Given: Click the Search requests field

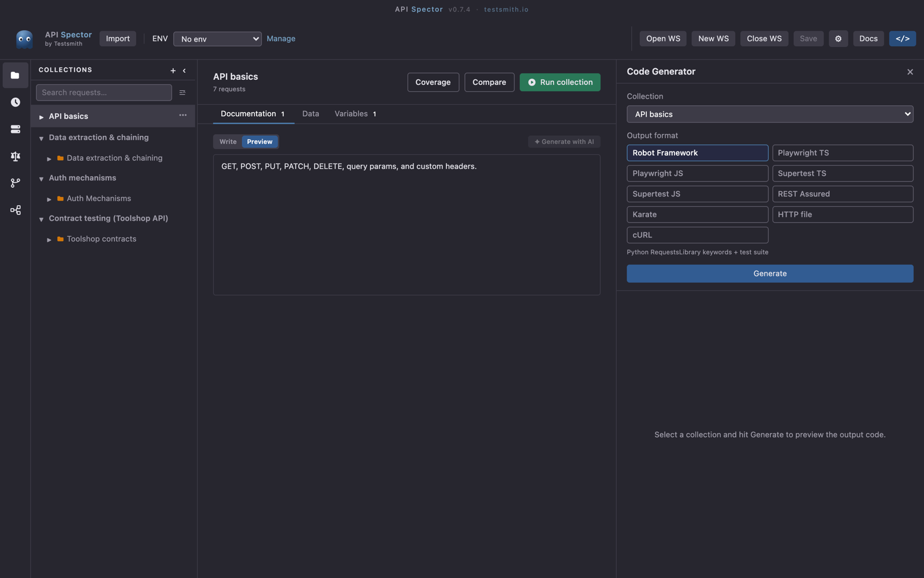Looking at the screenshot, I should [x=104, y=92].
